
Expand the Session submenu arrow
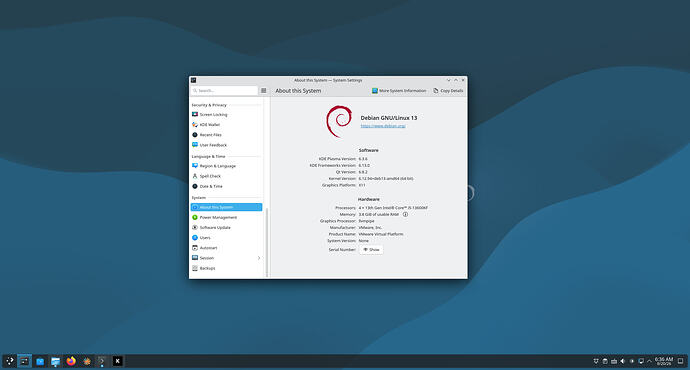(259, 258)
